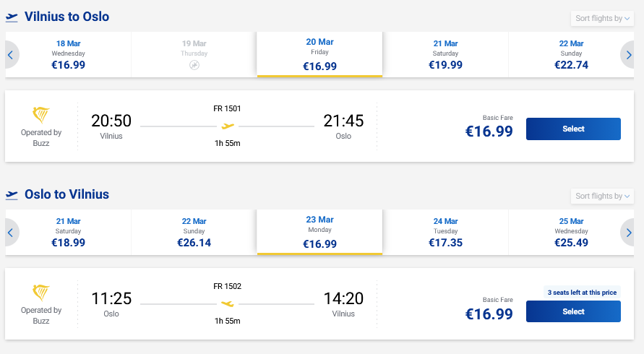
Task: Click the yellow plane icon on FR 1502 route
Action: pyautogui.click(x=228, y=304)
